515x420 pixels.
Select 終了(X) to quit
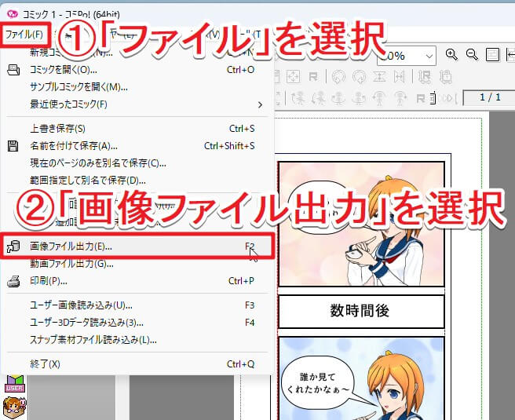point(137,363)
